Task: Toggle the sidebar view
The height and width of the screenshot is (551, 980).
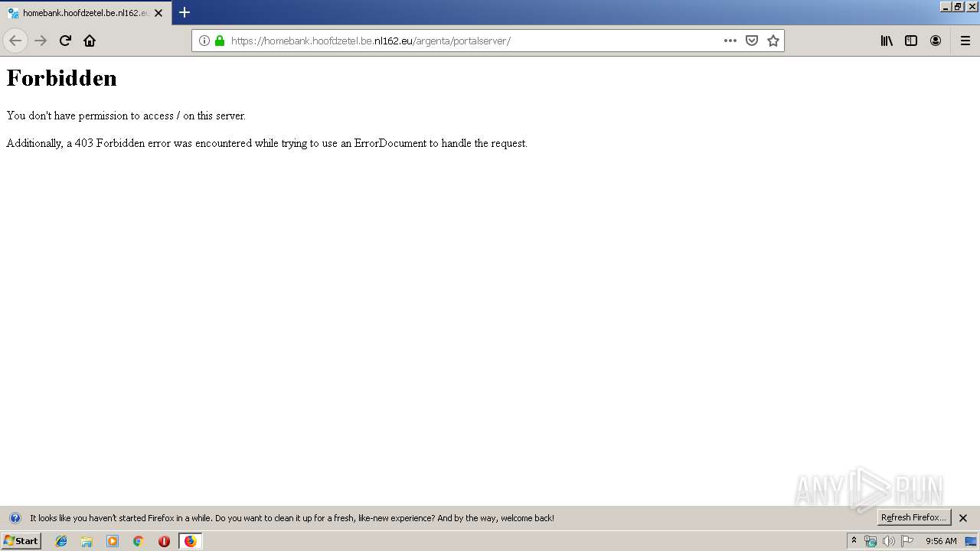Action: tap(911, 41)
